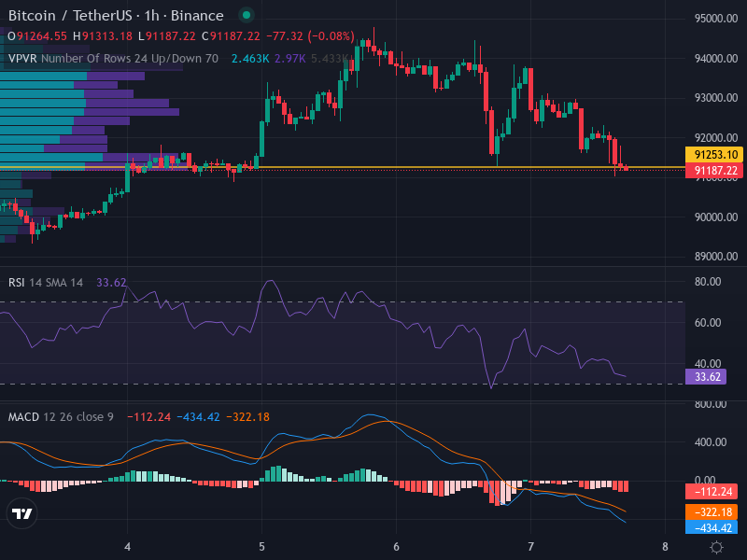
Task: Click the red 91187.22 current price label
Action: (x=712, y=171)
